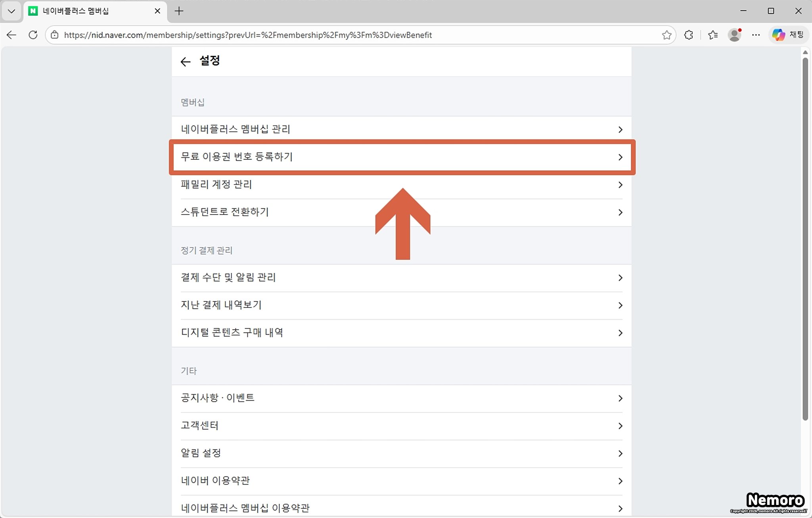View site information via the lock icon
Screen dimensions: 812x518
pyautogui.click(x=55, y=35)
